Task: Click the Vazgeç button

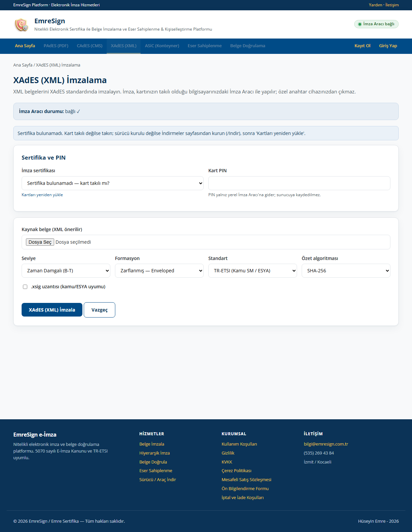Action: click(99, 310)
